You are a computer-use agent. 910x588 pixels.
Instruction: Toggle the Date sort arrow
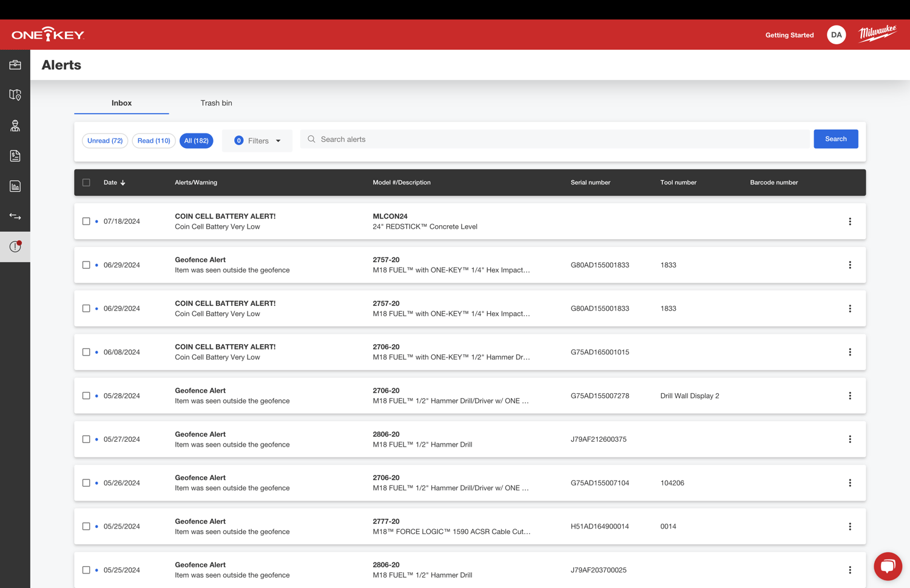tap(123, 182)
